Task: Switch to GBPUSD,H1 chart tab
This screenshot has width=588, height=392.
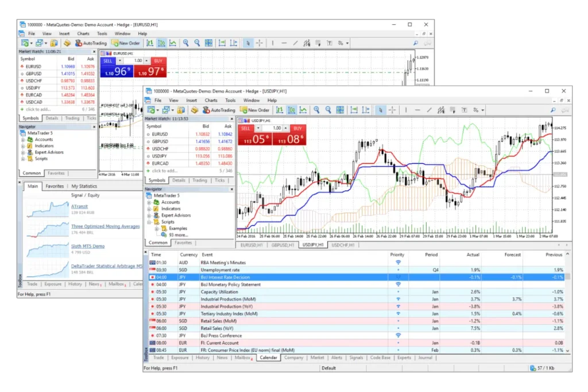Action: (x=283, y=245)
